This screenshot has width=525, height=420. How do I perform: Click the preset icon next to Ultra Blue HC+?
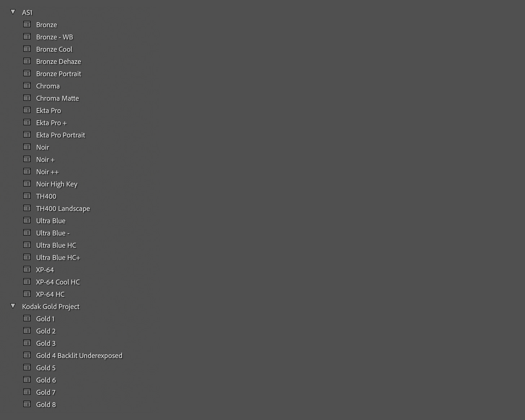click(x=27, y=257)
